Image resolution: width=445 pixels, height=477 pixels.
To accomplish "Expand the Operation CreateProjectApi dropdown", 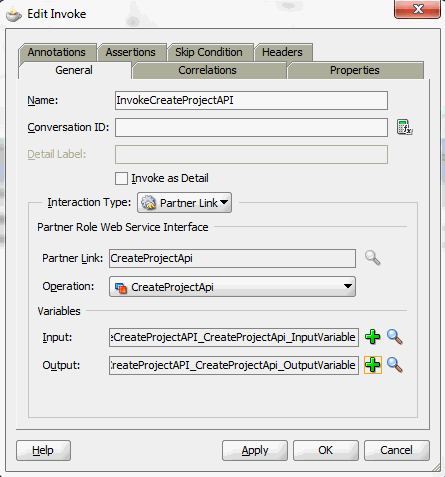I will 232,287.
